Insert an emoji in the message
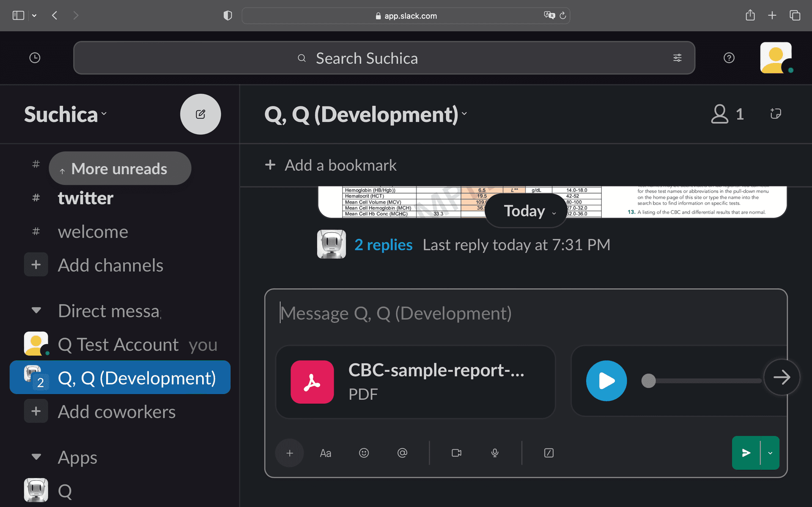 point(364,452)
